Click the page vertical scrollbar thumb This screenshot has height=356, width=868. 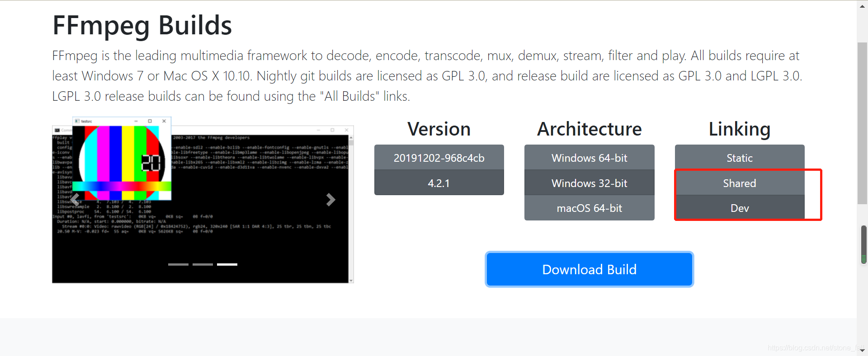[863, 123]
